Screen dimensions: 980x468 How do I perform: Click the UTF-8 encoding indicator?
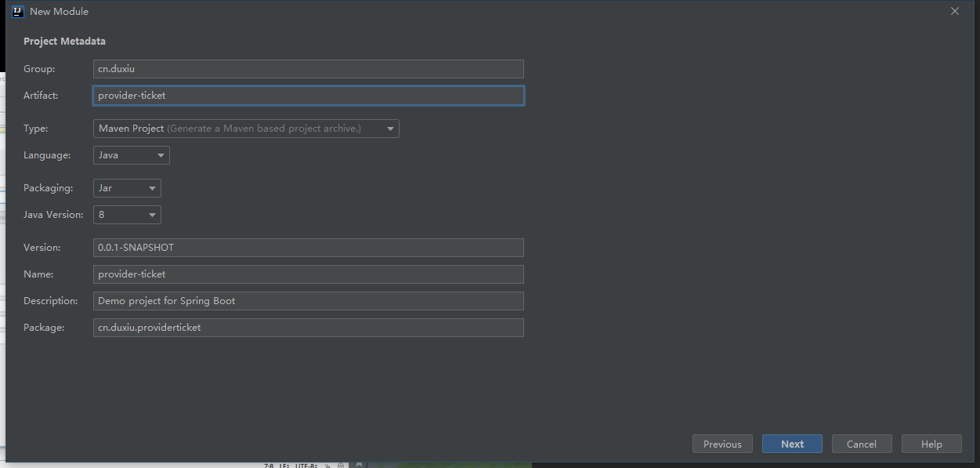[x=307, y=465]
